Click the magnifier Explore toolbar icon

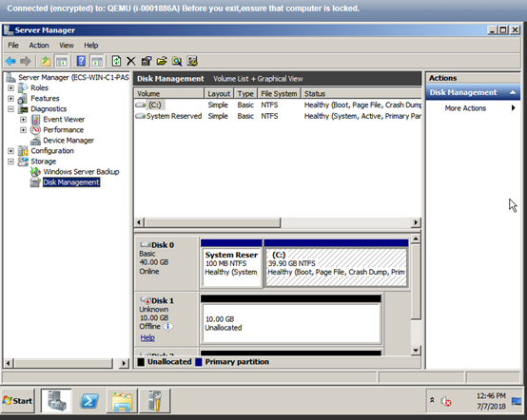click(177, 62)
